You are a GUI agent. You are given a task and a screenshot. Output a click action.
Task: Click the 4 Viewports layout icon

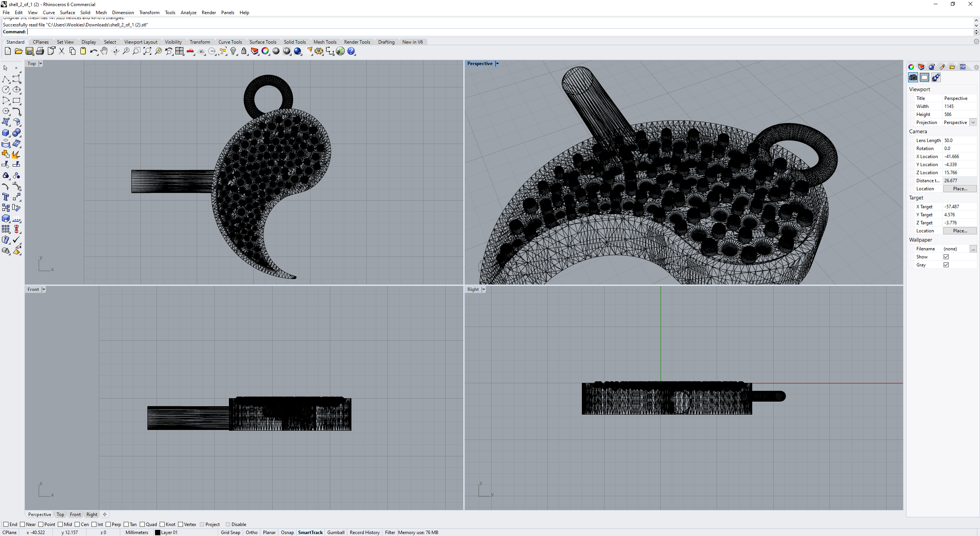click(180, 51)
